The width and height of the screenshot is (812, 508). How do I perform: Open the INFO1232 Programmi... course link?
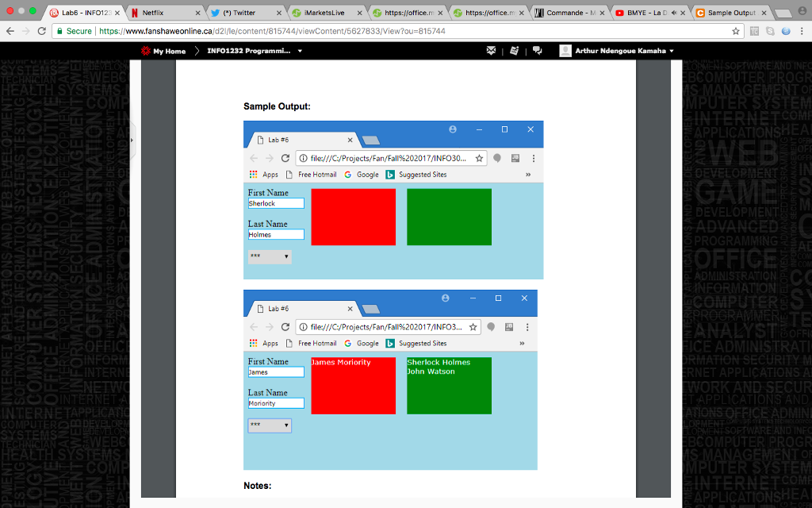248,51
